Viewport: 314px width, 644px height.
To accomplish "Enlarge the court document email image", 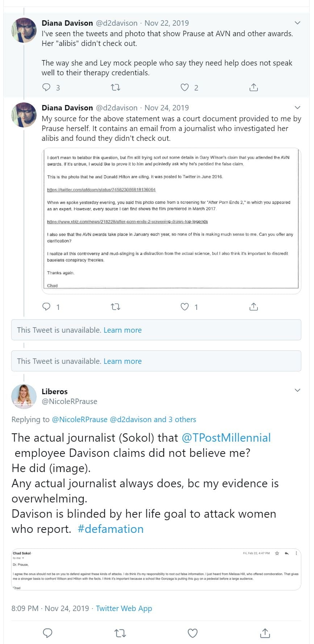I will pos(172,221).
